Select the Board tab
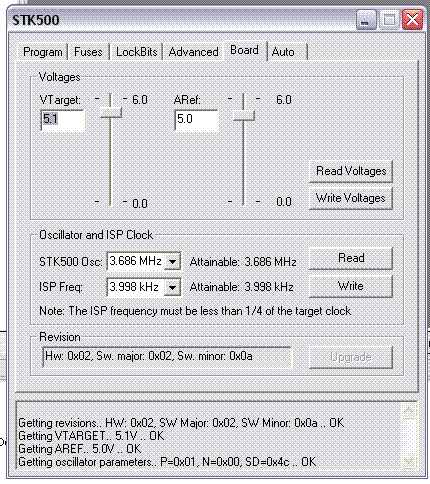The image size is (430, 484). [x=244, y=50]
